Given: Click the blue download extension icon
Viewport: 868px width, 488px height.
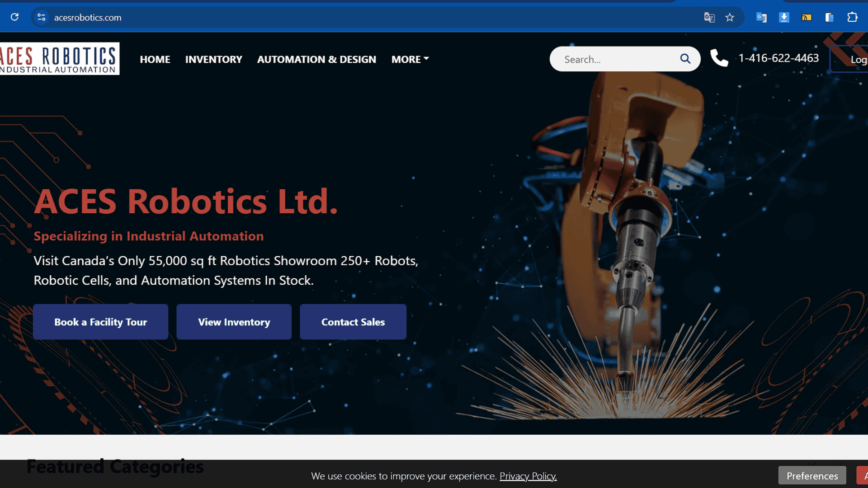Looking at the screenshot, I should tap(784, 17).
